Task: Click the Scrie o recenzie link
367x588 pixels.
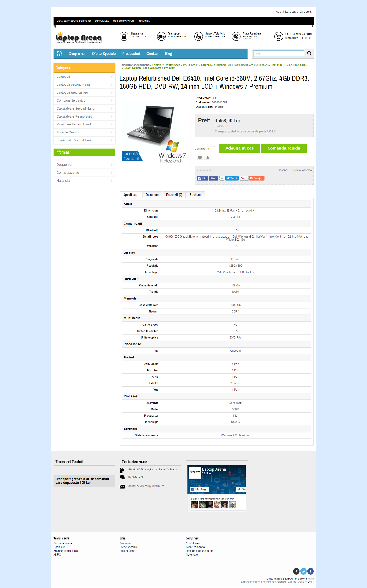Action: tap(302, 170)
